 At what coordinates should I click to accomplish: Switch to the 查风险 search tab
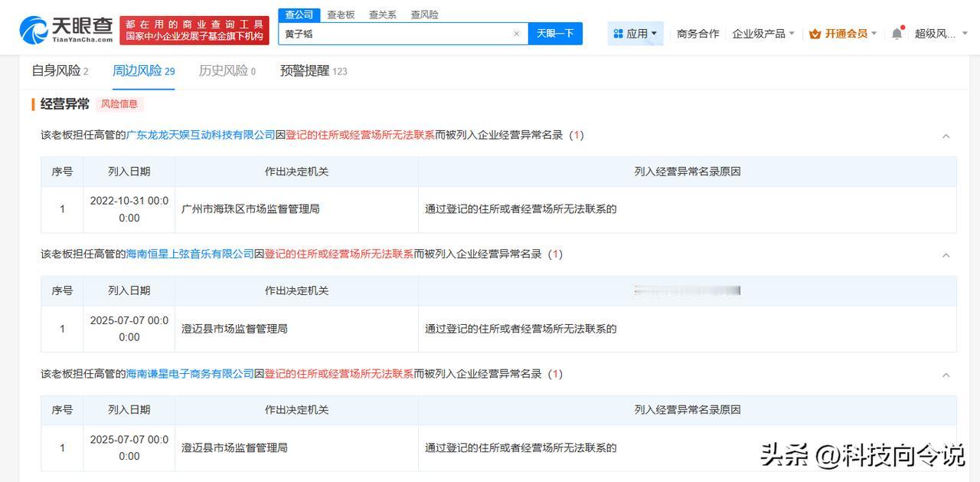(x=424, y=15)
